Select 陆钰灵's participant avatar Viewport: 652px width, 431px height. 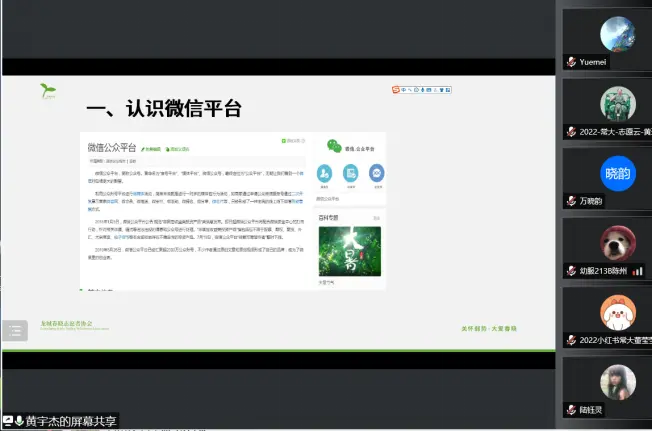[617, 382]
